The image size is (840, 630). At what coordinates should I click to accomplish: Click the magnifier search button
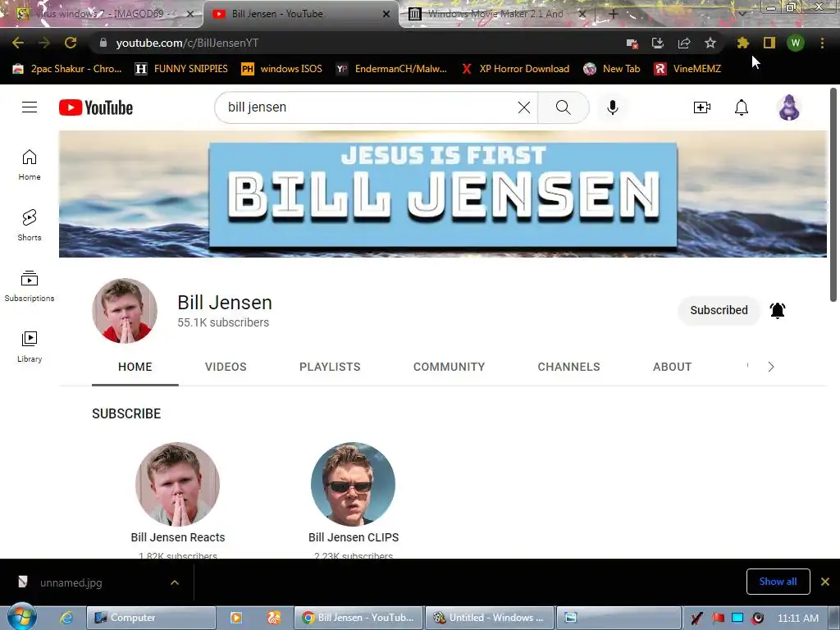click(x=563, y=107)
